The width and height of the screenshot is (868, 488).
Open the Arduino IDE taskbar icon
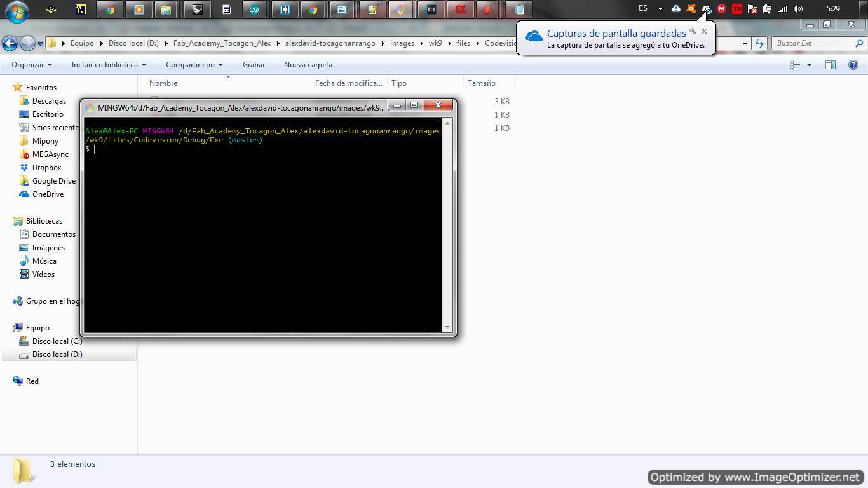[254, 10]
